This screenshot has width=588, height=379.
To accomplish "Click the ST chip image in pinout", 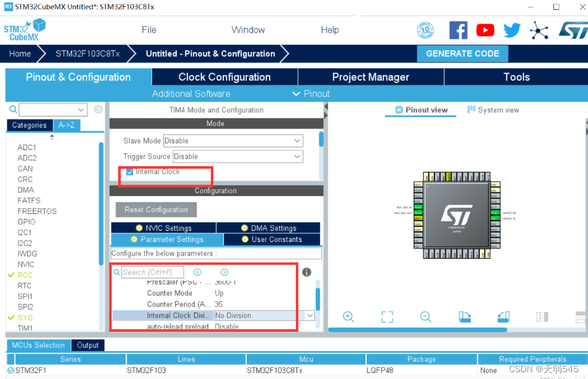I will pos(457,215).
